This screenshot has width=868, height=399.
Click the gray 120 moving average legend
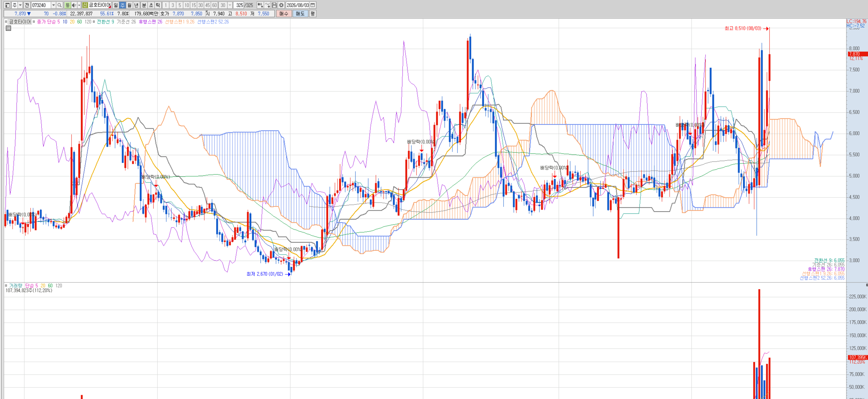pos(88,21)
